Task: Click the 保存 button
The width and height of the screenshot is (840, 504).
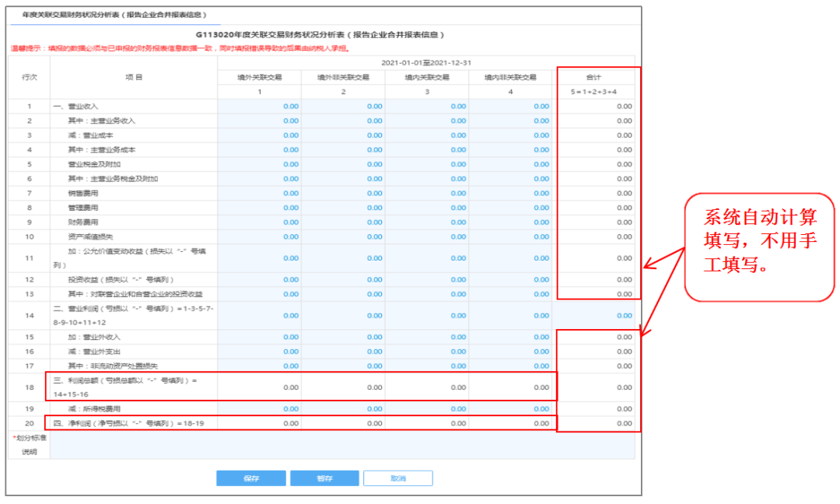Action: (x=250, y=478)
